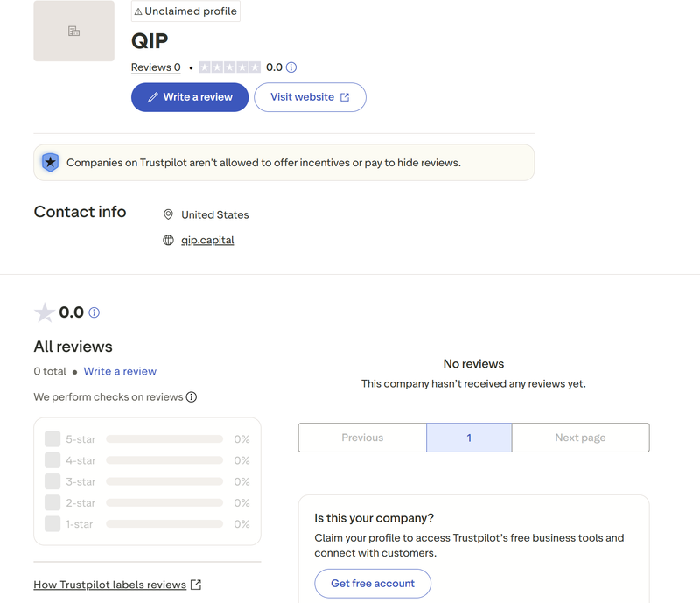Click the location pin icon beside United States
Image resolution: width=700 pixels, height=603 pixels.
point(168,214)
